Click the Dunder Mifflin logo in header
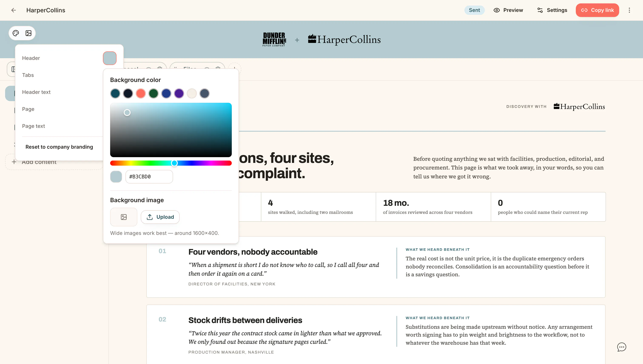643x364 pixels. coord(274,40)
